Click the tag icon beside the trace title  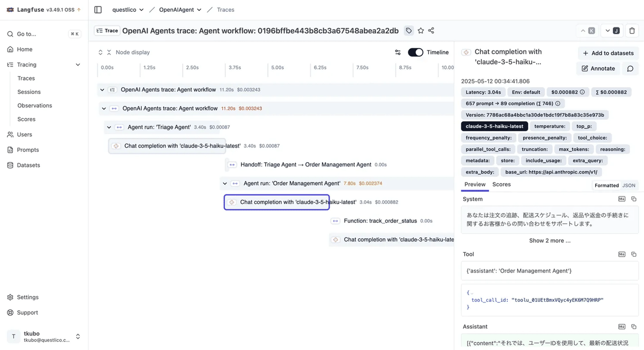[408, 30]
